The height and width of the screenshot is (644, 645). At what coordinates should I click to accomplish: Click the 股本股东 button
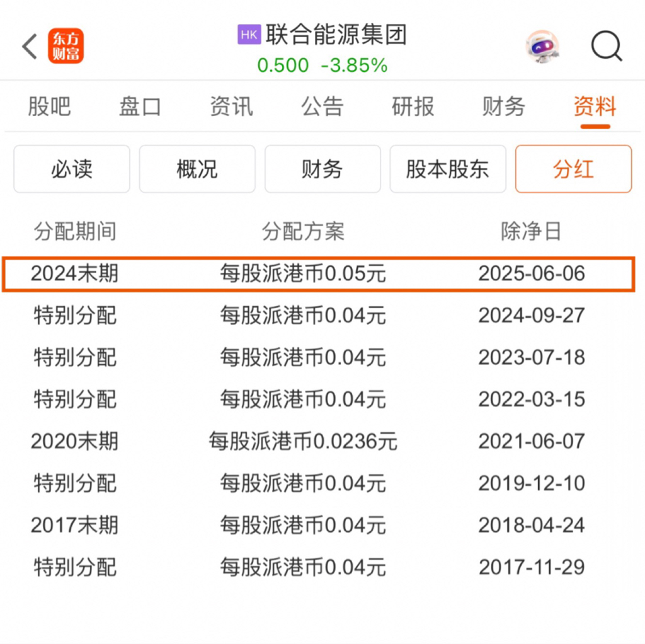pyautogui.click(x=448, y=169)
